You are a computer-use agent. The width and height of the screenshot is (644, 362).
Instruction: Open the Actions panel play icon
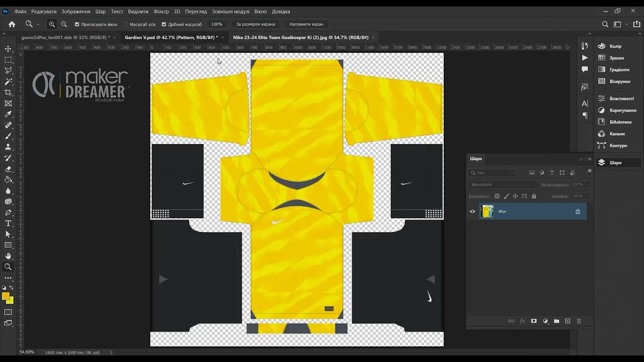[585, 58]
